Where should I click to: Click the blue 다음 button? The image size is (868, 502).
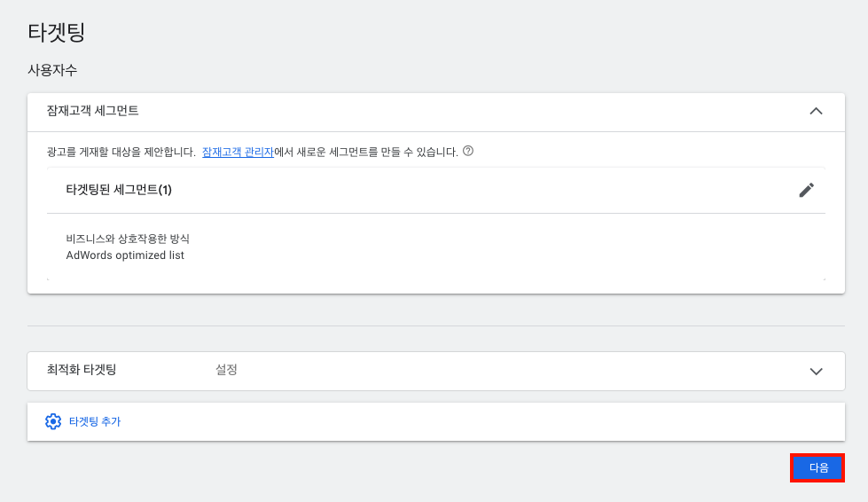click(x=817, y=467)
